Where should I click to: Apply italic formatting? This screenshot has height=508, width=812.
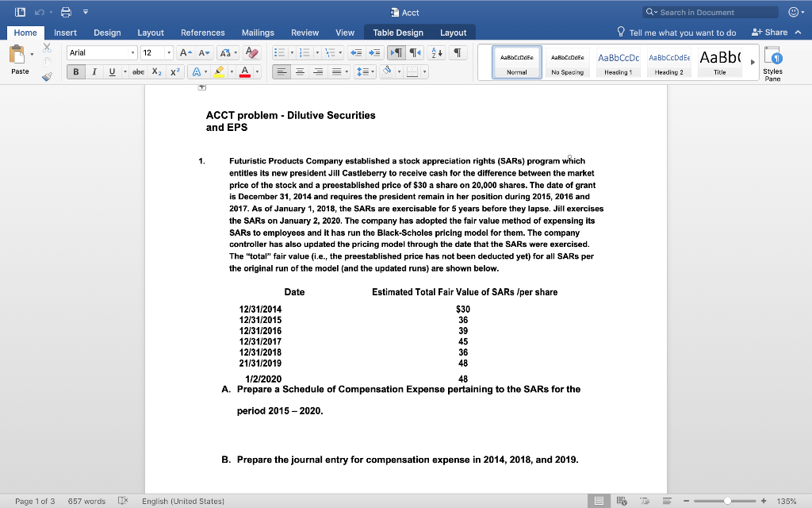tap(94, 71)
